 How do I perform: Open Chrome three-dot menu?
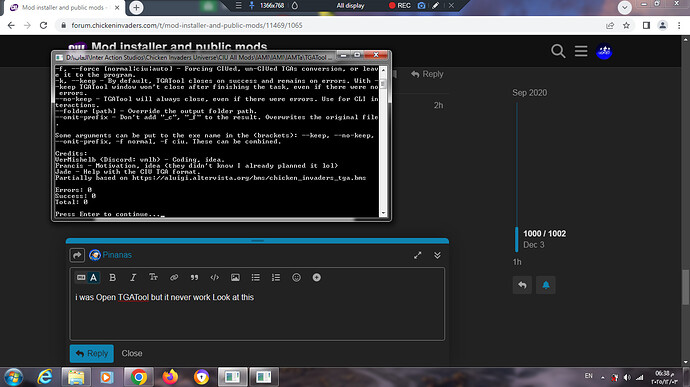coord(679,26)
